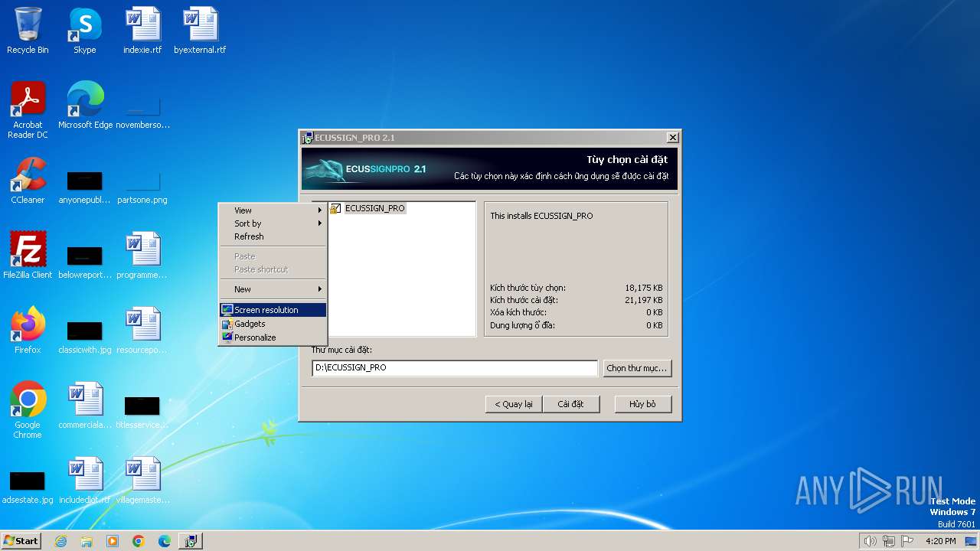Open Windows Media Player in the taskbar
The image size is (980, 551).
pos(113,541)
